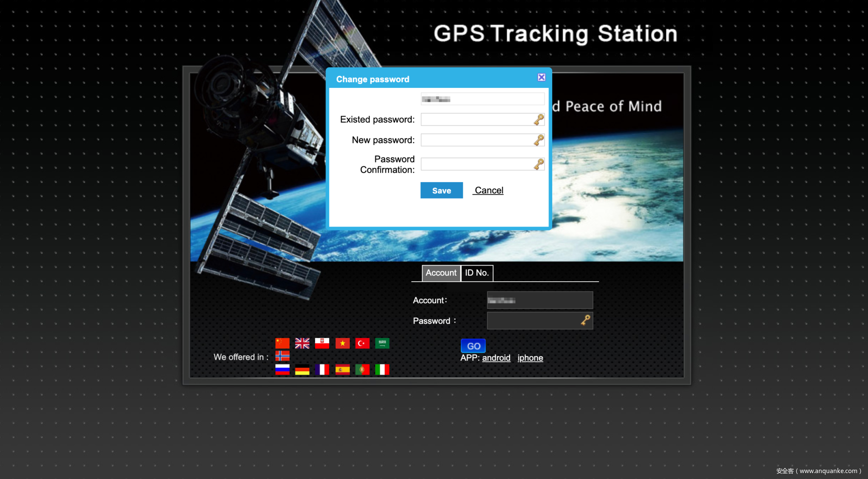Open the iphone app link
The width and height of the screenshot is (868, 479).
click(530, 358)
